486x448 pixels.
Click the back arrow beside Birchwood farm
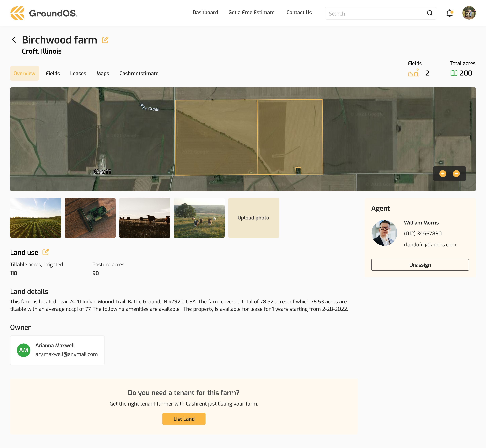[x=14, y=40]
